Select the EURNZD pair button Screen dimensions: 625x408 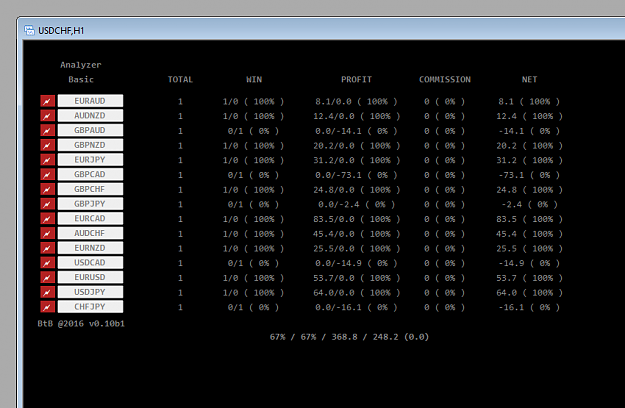[x=90, y=248]
